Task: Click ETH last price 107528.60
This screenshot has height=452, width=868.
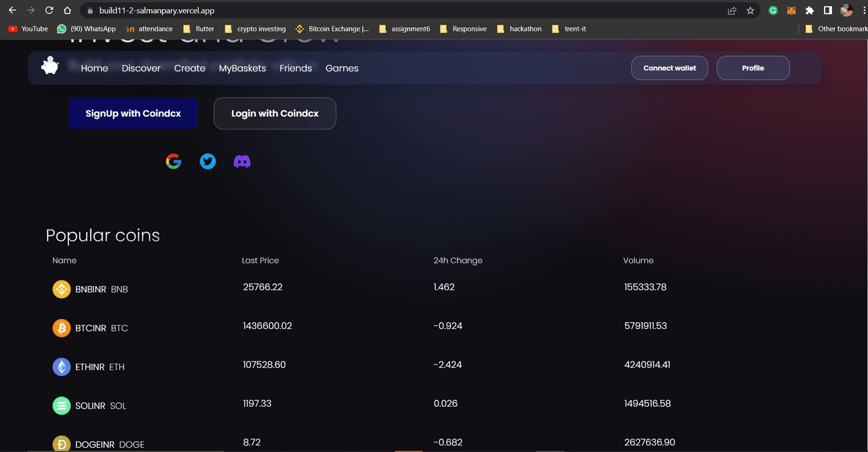Action: pos(264,365)
